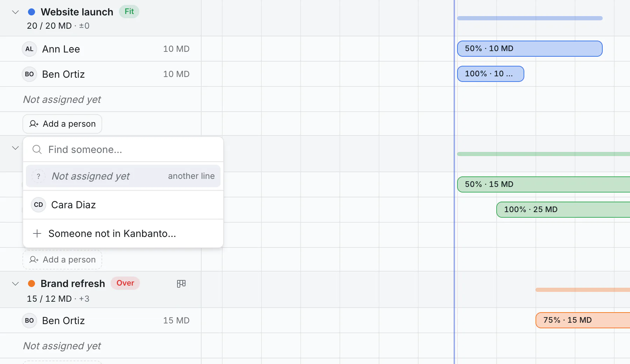Click the Ann Lee row name

(x=61, y=49)
